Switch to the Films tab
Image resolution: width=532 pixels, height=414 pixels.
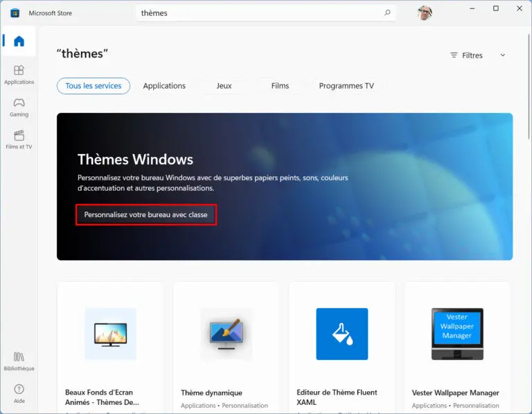(280, 86)
